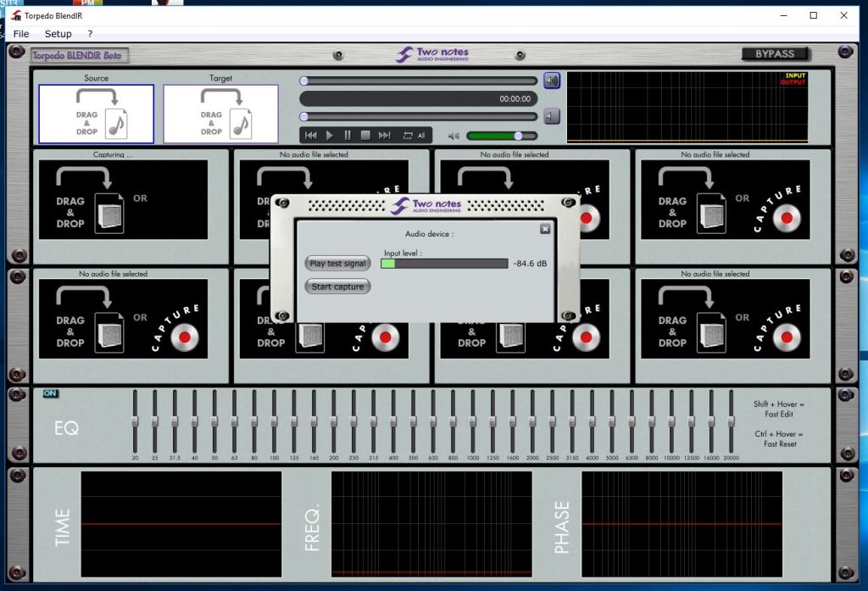Toggle the BYPASS button
The image size is (868, 591).
click(x=775, y=53)
